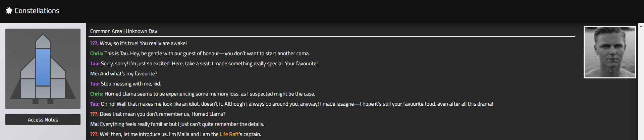Click Tau's "Stop messing with me, kid" line

click(x=125, y=84)
